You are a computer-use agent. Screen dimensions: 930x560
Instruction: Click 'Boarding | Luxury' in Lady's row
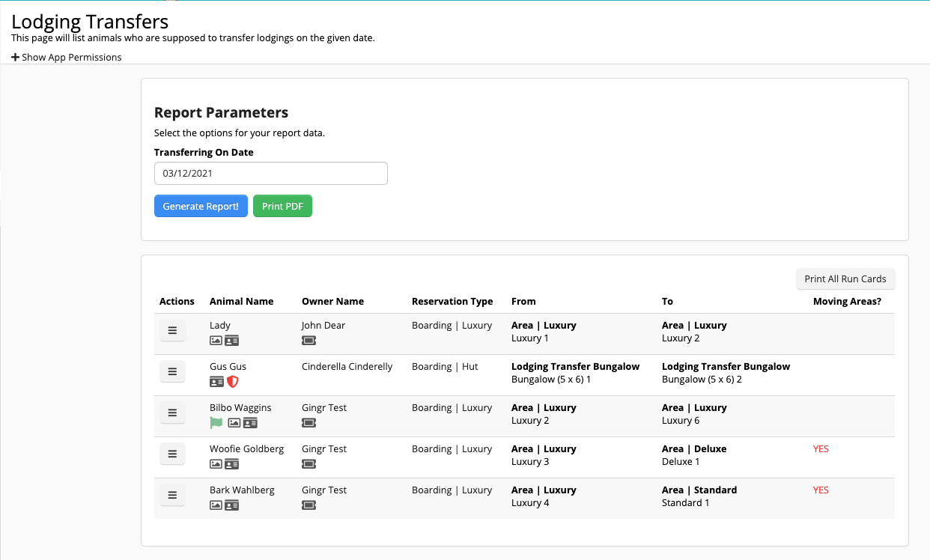[x=452, y=326]
